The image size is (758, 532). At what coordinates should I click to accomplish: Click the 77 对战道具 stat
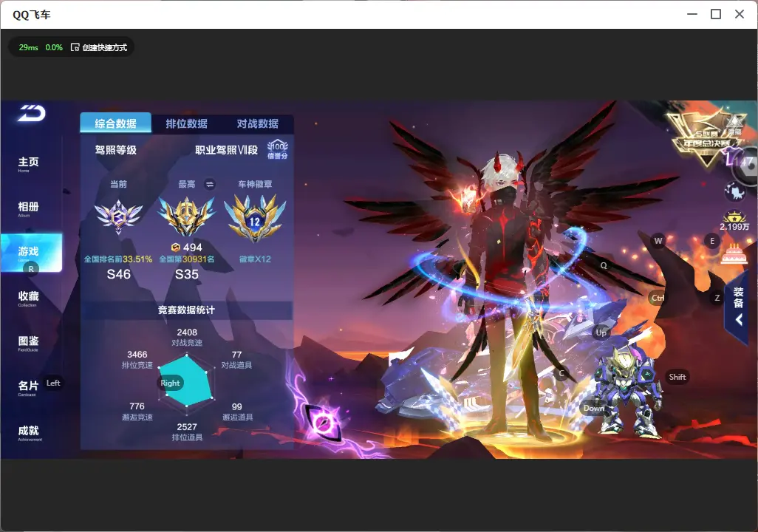(x=236, y=359)
